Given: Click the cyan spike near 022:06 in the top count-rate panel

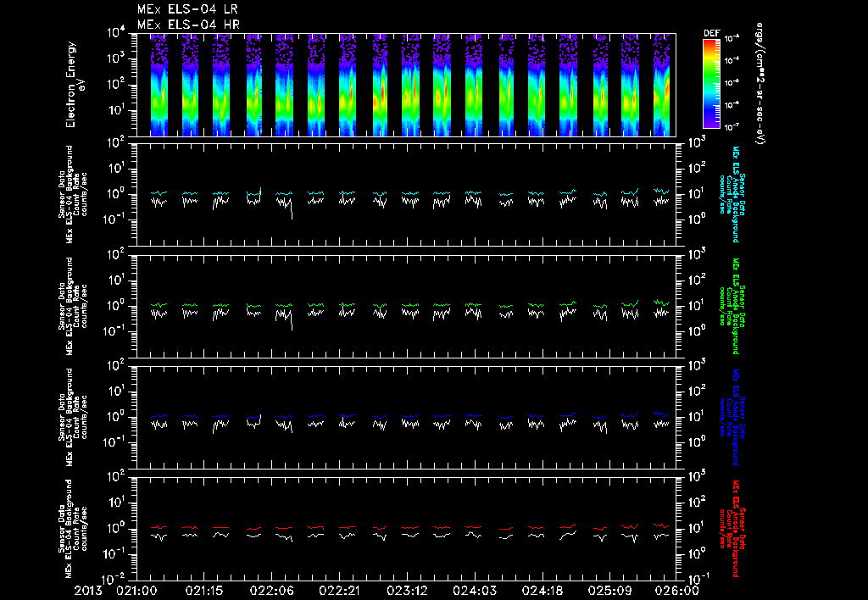Looking at the screenshot, I should [261, 191].
